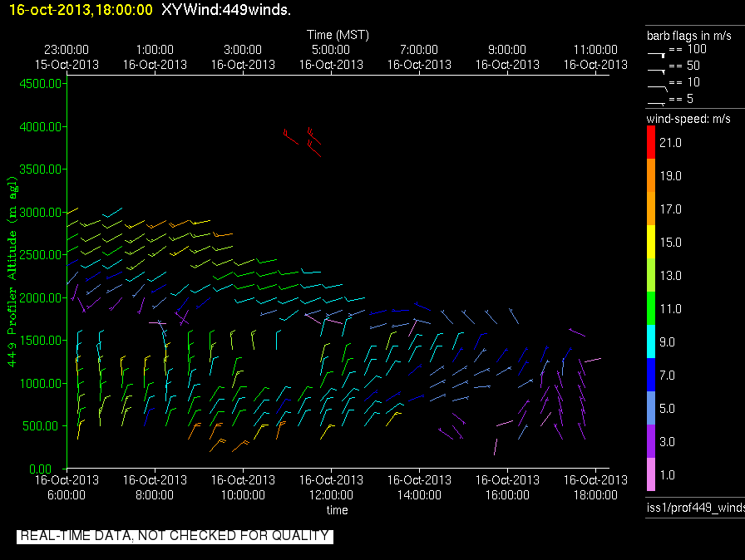
Task: Click the barb flag symbol for 10 m/s
Action: 658,87
